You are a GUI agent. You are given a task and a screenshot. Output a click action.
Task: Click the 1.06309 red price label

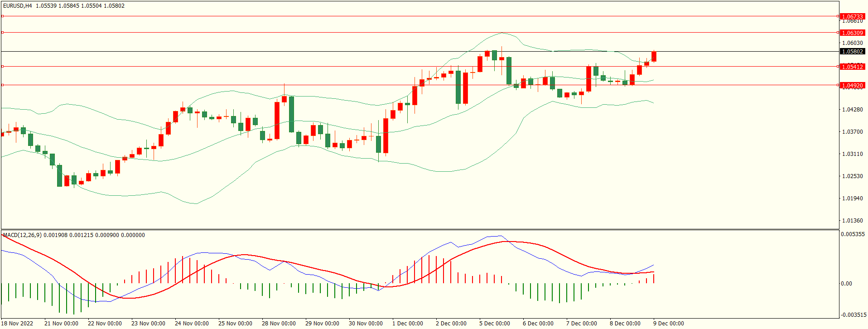coord(852,33)
